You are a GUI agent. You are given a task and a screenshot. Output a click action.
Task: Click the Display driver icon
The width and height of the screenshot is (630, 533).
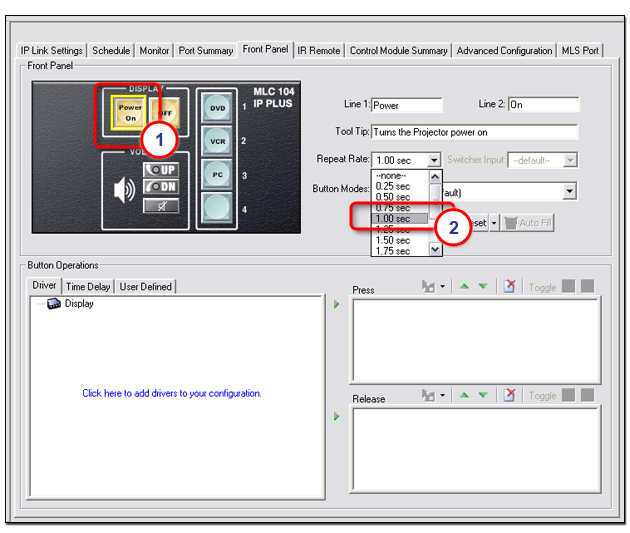coord(54,304)
